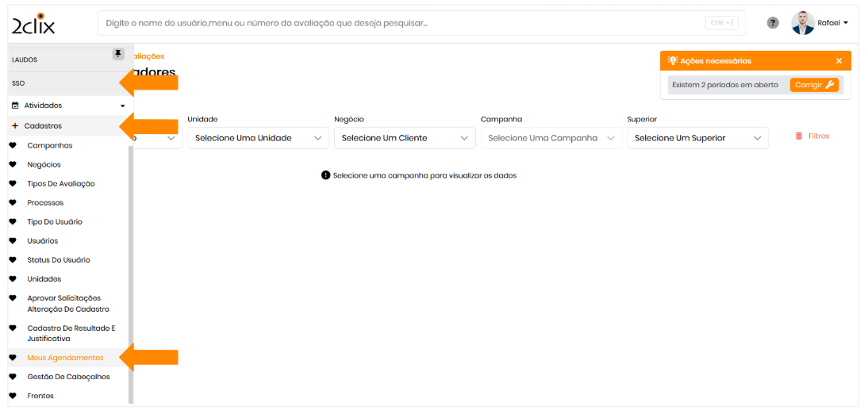Select Tipos De Avaliação menu item

click(x=61, y=184)
